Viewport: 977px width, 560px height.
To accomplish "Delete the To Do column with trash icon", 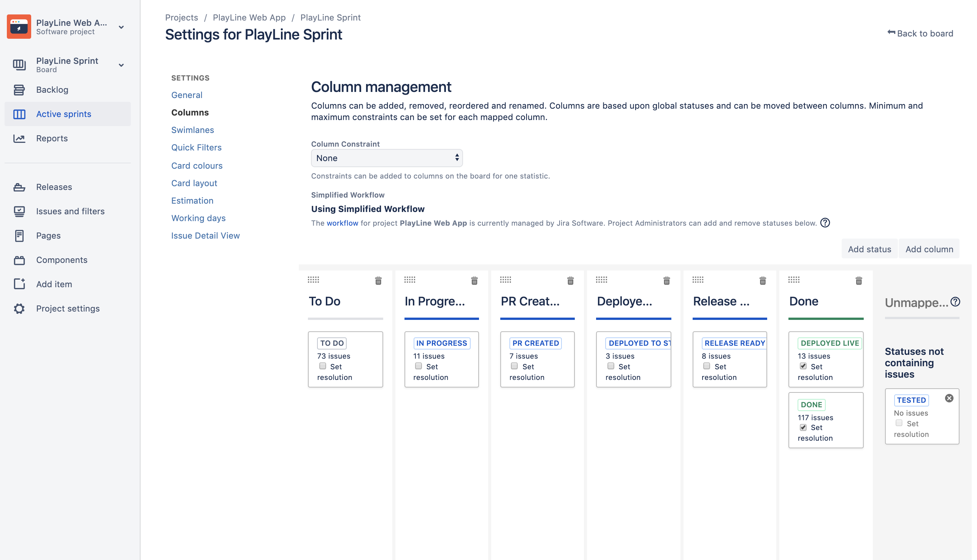I will click(x=378, y=281).
